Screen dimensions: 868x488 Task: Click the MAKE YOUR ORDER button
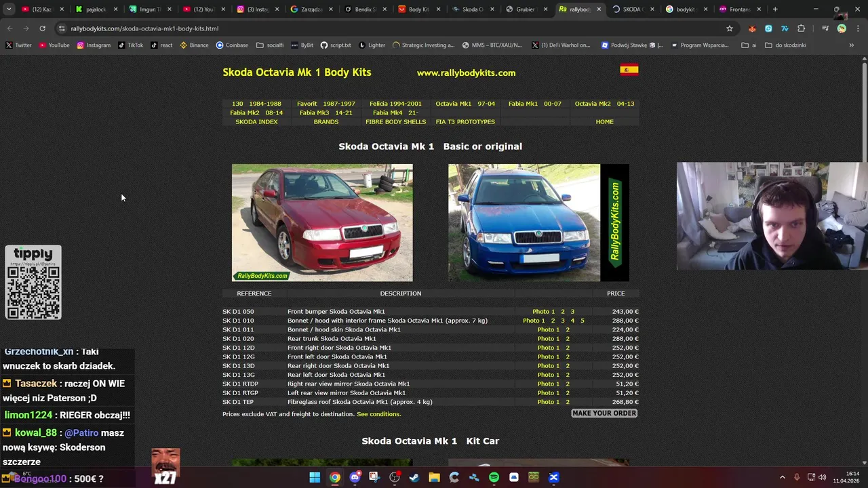pyautogui.click(x=604, y=413)
